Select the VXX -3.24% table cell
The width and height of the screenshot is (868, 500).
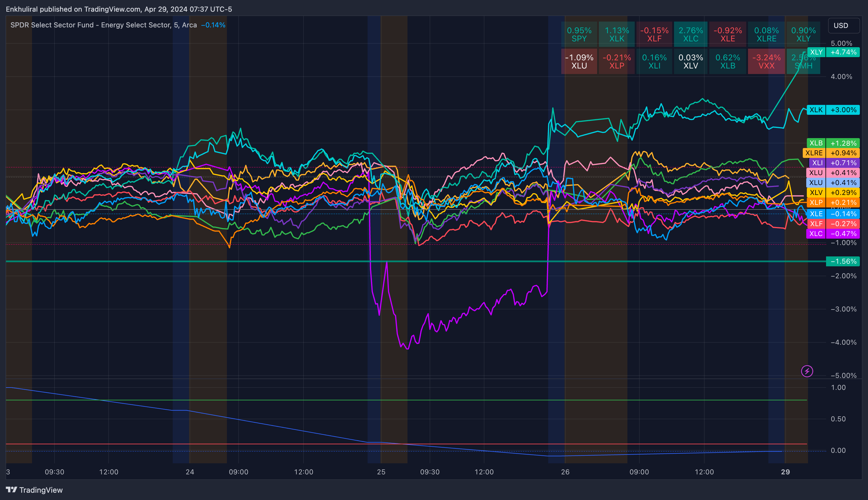[x=766, y=61]
